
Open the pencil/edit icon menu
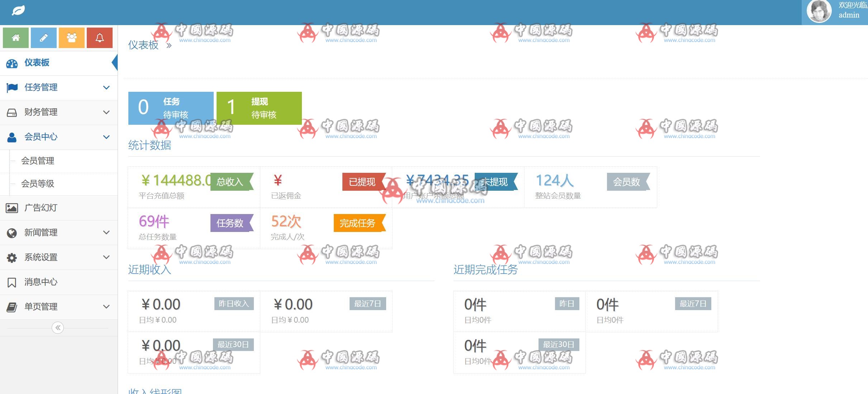pos(43,38)
